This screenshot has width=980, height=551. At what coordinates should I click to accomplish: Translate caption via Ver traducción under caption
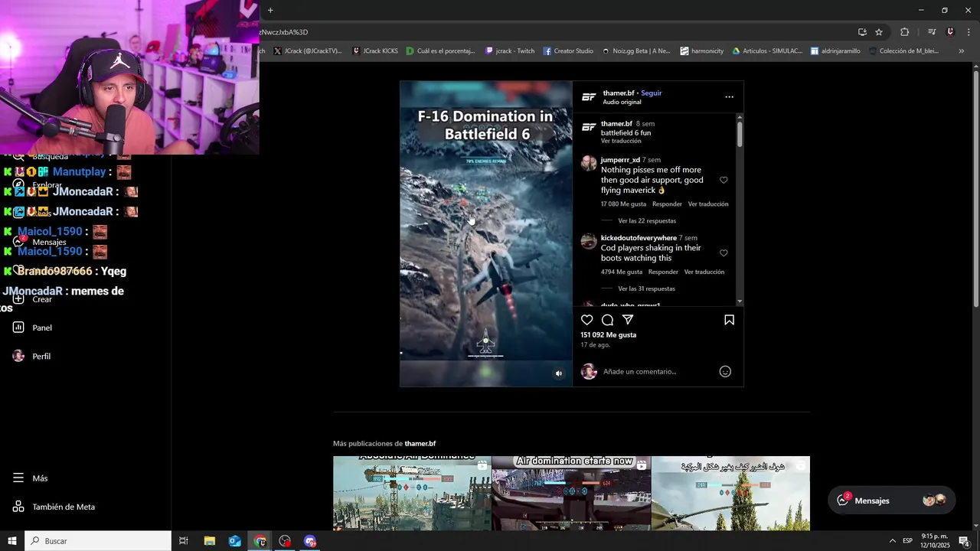tap(621, 141)
